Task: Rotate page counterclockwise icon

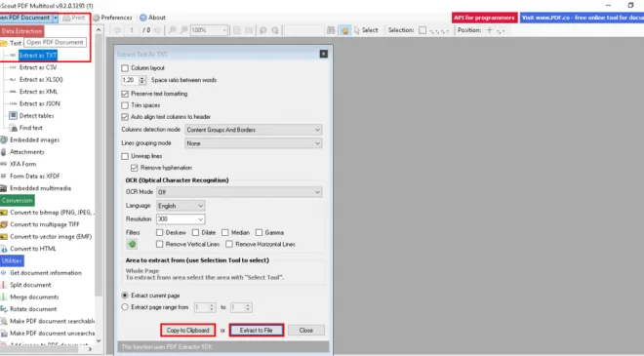Action: tap(263, 30)
